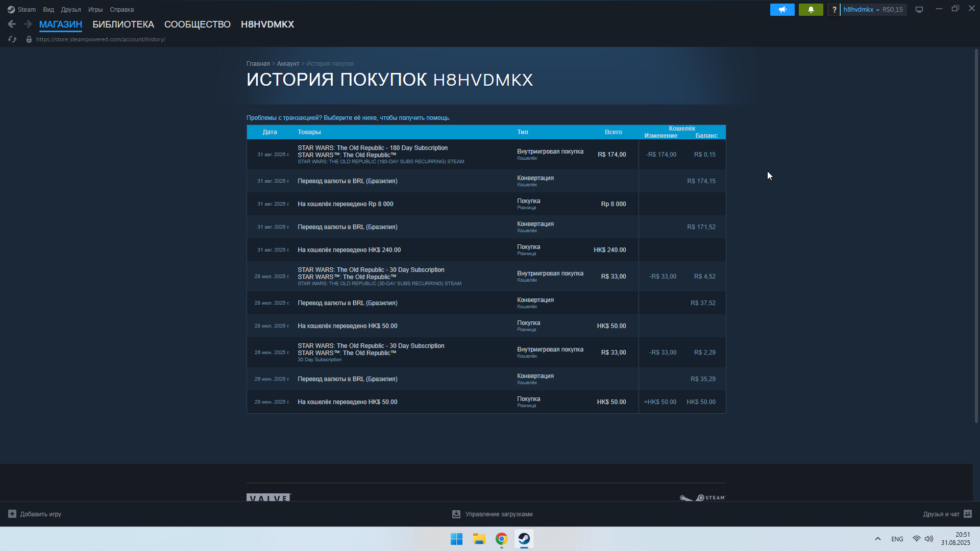Select the 31 авг. conversion row with R$ 174,15
This screenshot has width=980, height=551.
pyautogui.click(x=486, y=181)
